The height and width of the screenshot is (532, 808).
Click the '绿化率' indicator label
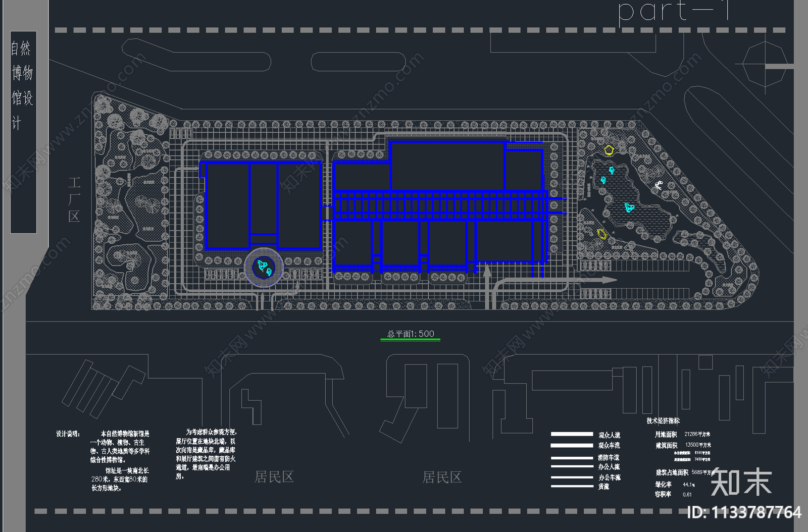(664, 485)
